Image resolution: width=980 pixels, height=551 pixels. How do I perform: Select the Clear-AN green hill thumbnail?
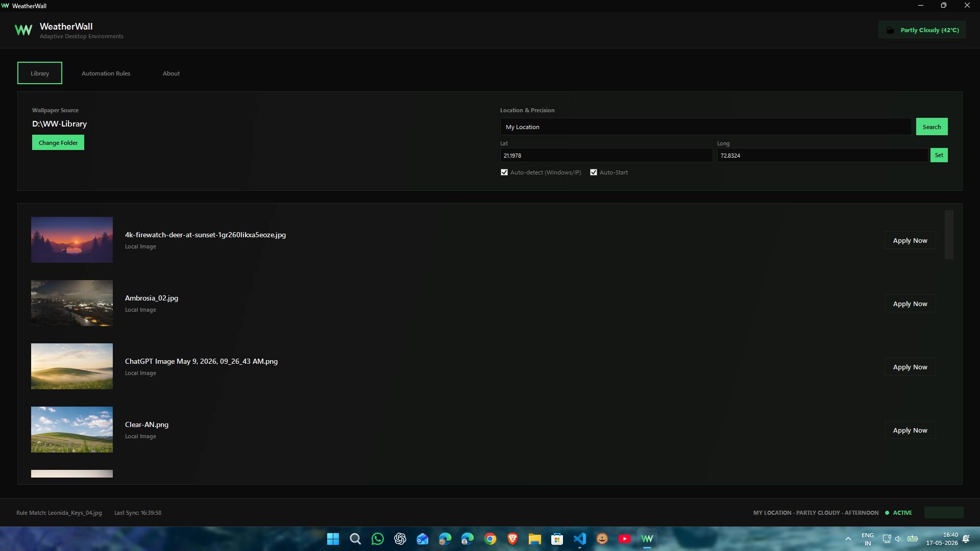(72, 430)
